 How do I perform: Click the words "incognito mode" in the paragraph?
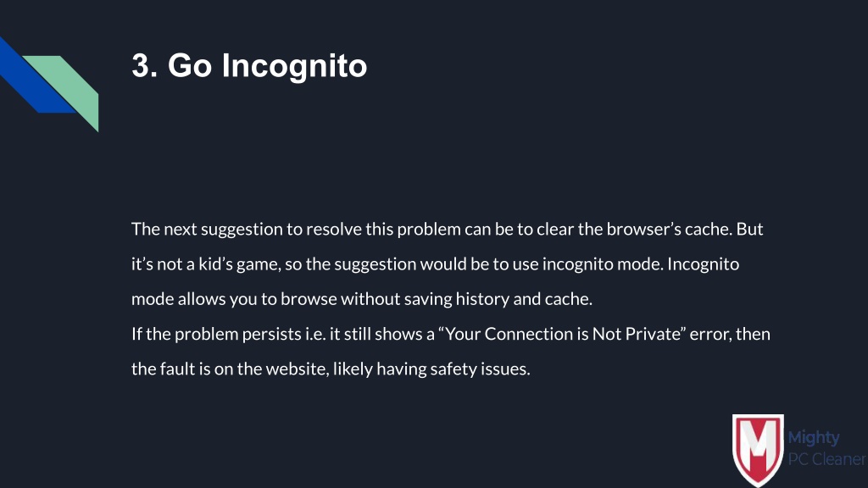tap(602, 264)
